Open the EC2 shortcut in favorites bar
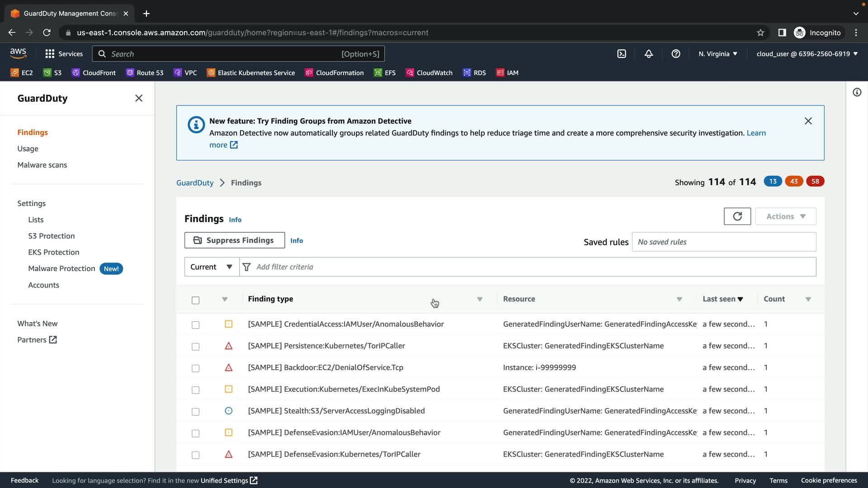Image resolution: width=868 pixels, height=488 pixels. pyautogui.click(x=22, y=73)
